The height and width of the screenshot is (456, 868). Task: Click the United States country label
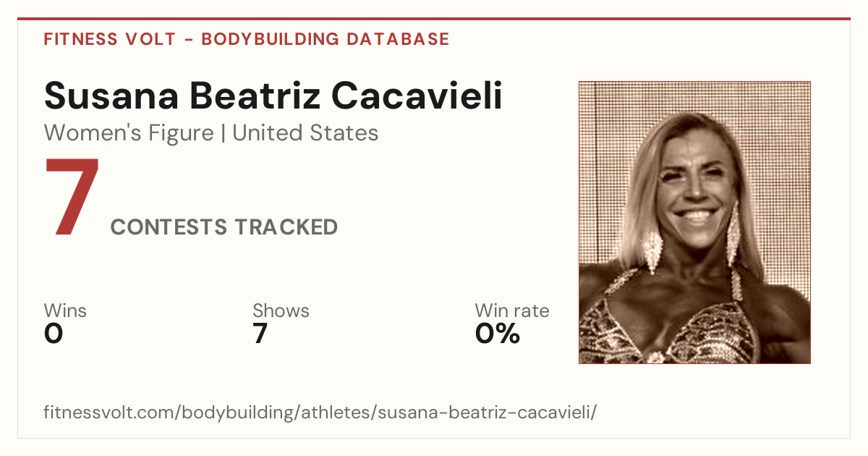[x=305, y=133]
